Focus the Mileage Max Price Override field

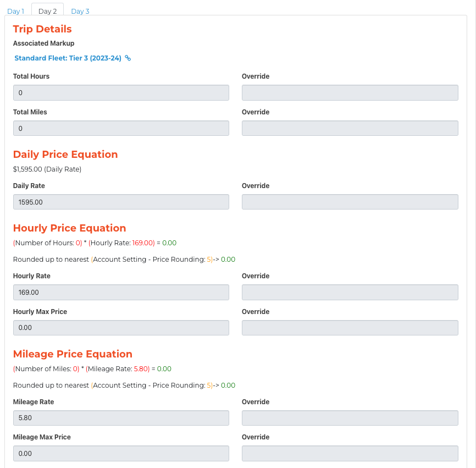[350, 453]
